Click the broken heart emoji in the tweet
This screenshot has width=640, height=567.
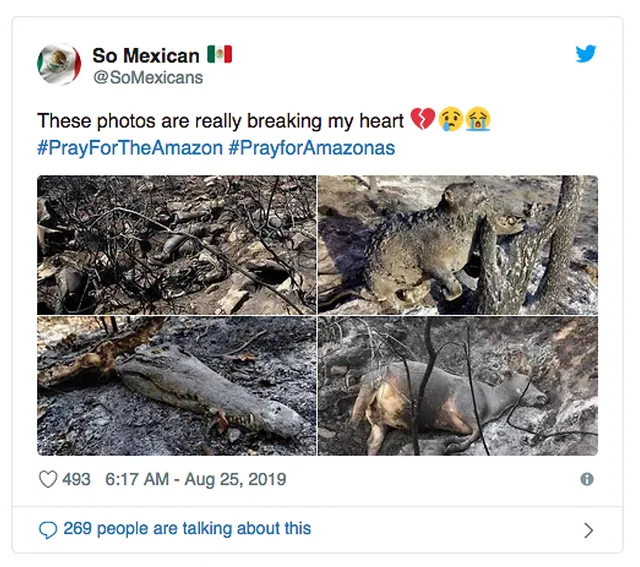pos(422,121)
